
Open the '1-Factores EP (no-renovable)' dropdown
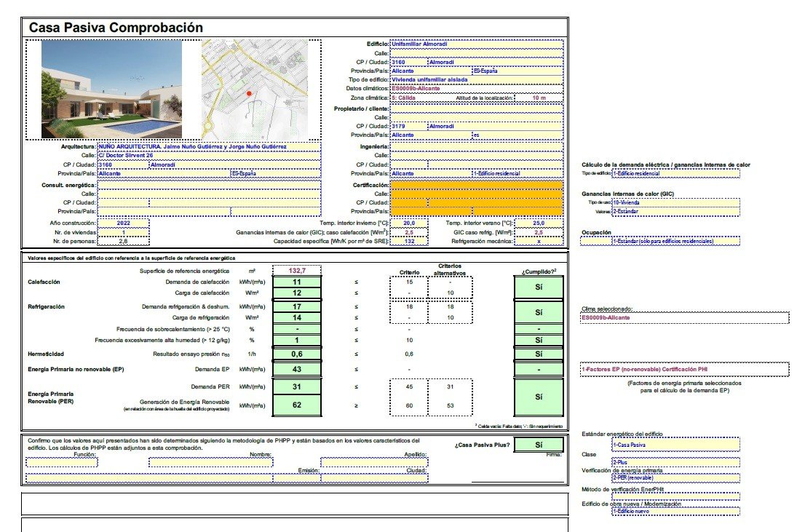pos(685,370)
